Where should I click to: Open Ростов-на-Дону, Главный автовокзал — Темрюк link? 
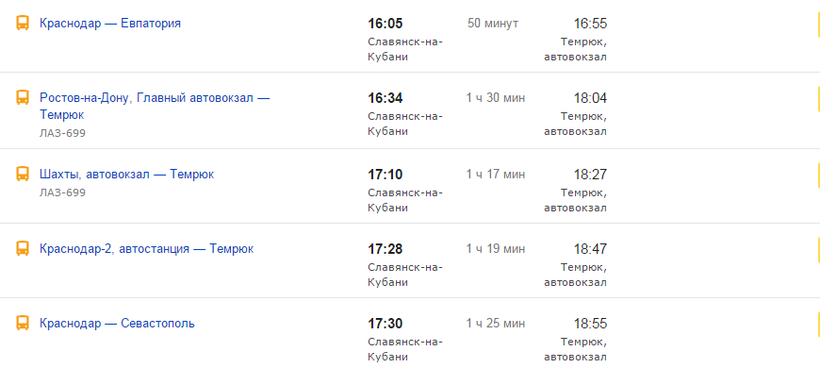[x=154, y=106]
